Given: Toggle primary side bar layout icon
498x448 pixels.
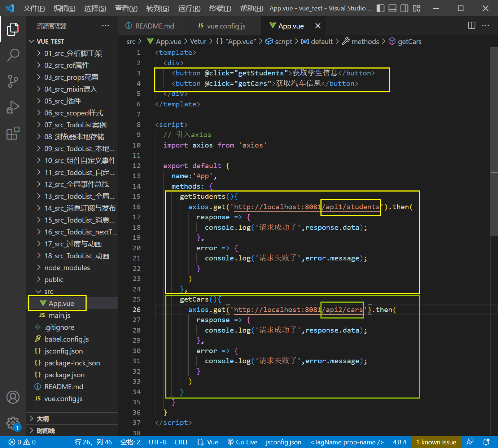Looking at the screenshot, I should pos(380,8).
